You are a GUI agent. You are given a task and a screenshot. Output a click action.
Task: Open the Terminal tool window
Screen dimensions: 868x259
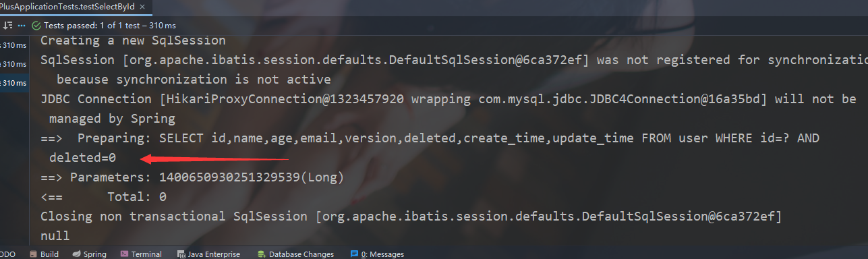(141, 254)
